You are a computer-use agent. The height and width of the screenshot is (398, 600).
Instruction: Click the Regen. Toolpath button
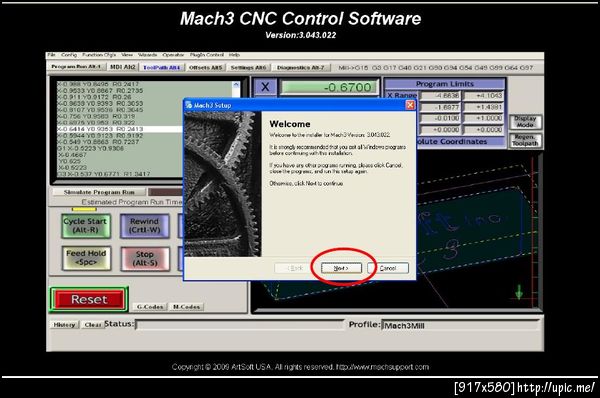(525, 140)
